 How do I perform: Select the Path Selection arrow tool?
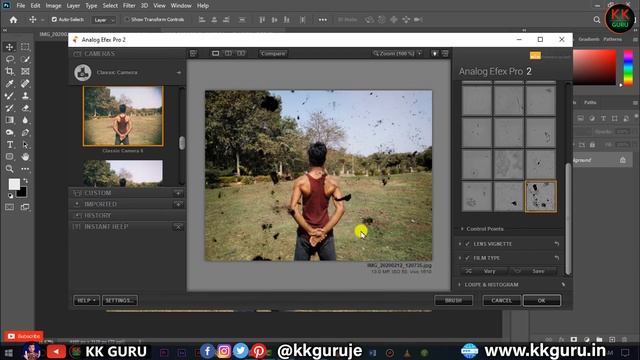[x=25, y=144]
